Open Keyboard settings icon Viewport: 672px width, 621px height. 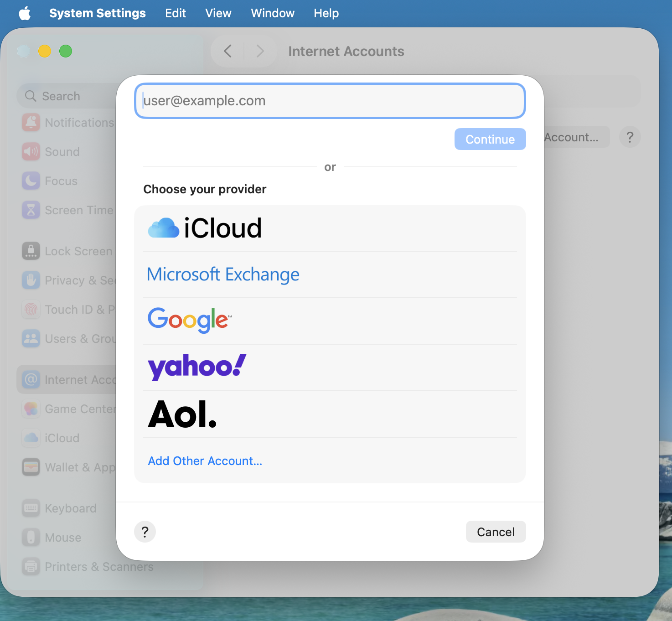[31, 508]
